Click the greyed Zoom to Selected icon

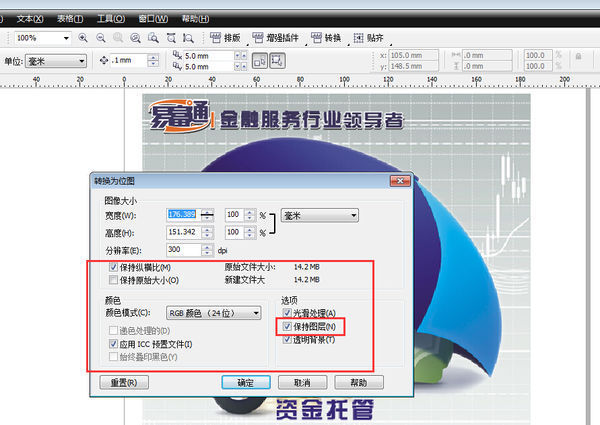(118, 37)
